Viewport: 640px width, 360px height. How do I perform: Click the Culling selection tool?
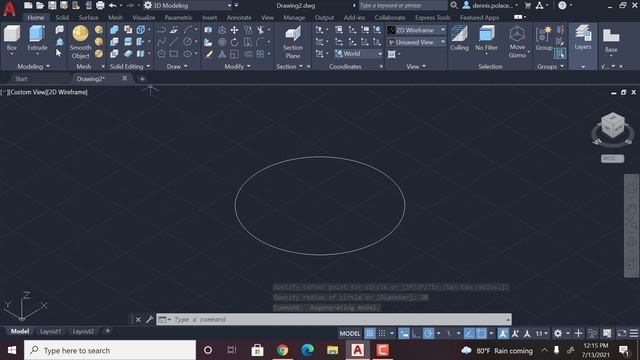(459, 38)
